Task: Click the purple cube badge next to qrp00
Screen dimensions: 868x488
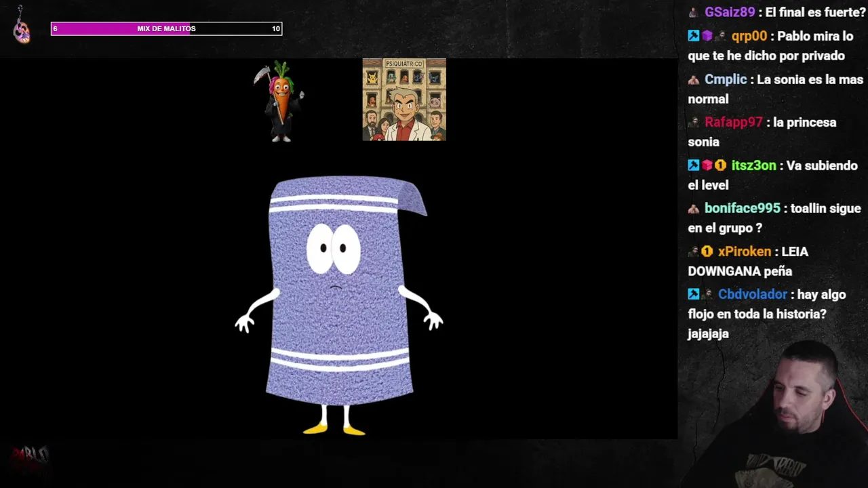Action: [707, 36]
